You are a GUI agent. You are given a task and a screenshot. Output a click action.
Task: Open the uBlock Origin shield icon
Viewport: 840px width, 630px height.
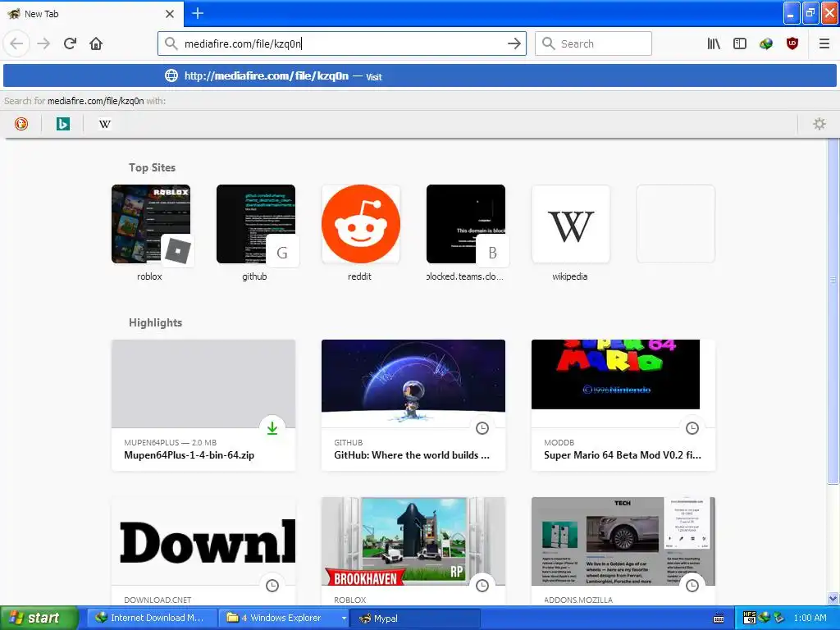pos(792,43)
